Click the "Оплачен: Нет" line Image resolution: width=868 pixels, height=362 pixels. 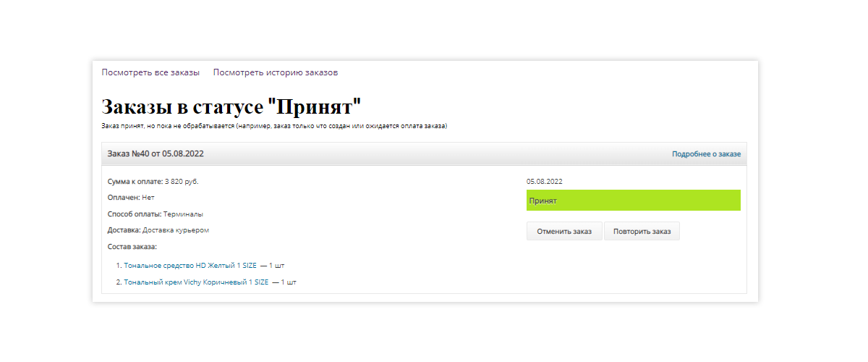131,198
